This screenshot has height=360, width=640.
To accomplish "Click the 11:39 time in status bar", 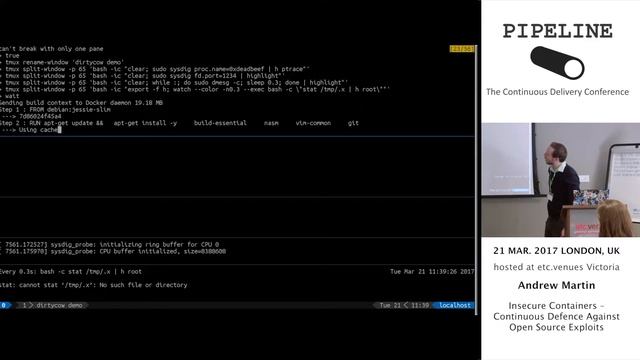I will coord(420,305).
